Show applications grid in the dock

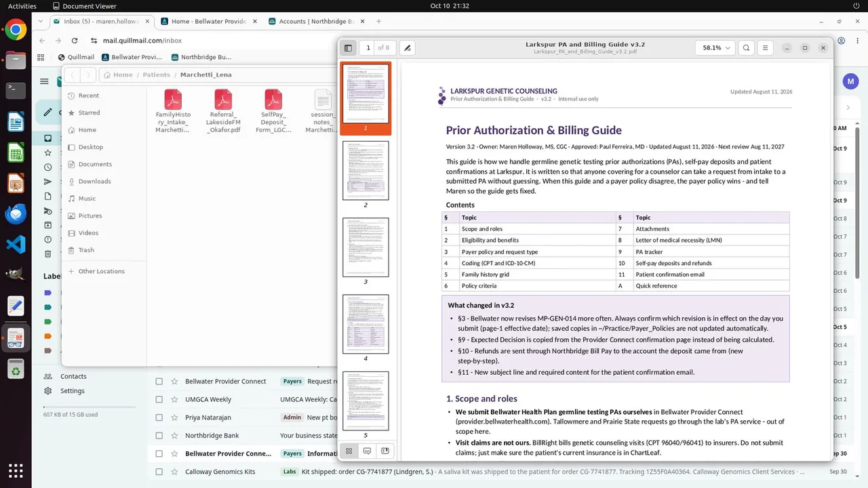point(16,470)
